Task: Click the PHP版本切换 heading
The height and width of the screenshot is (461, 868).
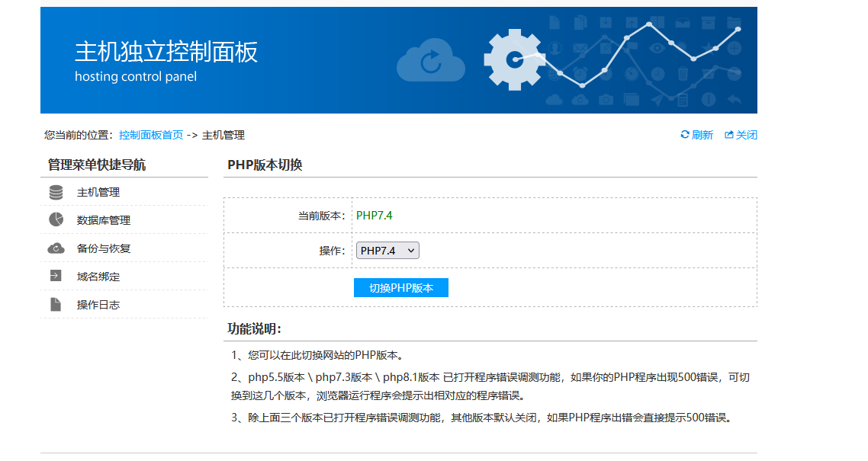Action: tap(265, 165)
